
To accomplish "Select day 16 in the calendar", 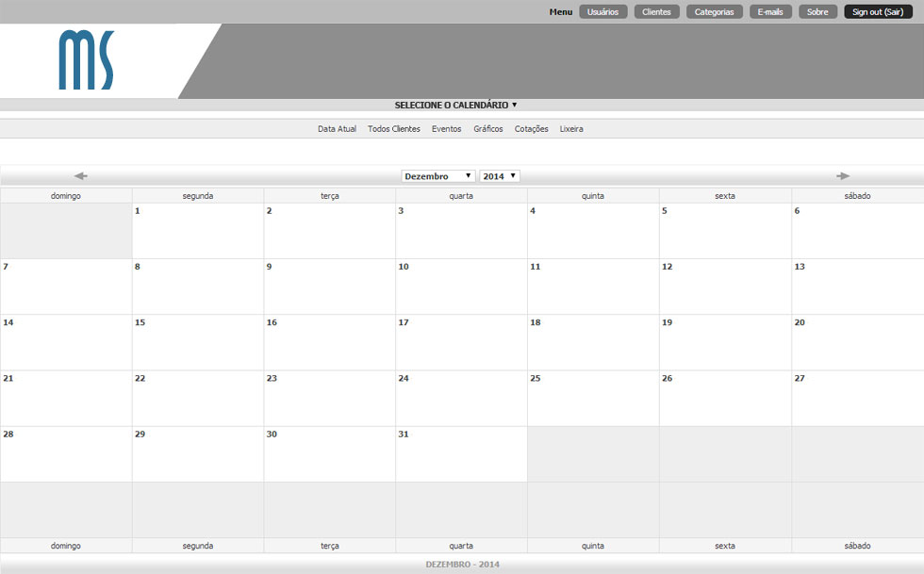I will pos(330,342).
